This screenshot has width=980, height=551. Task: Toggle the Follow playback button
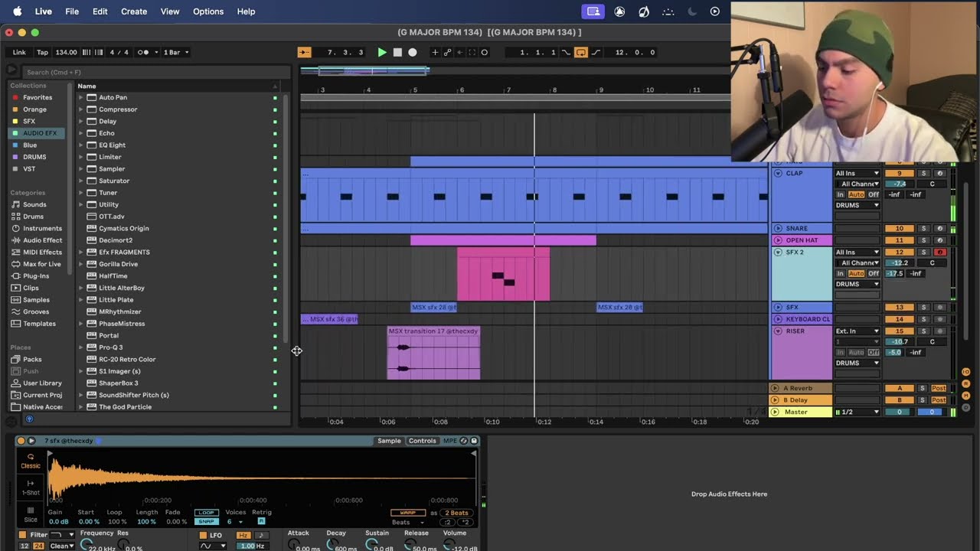304,52
